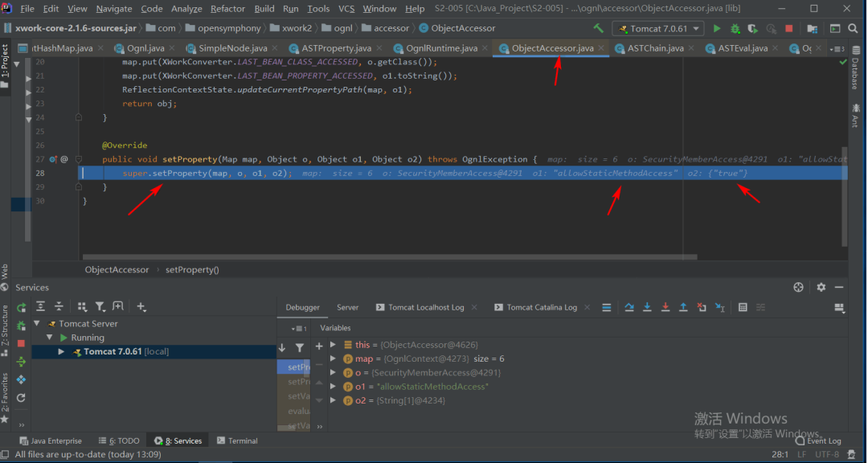868x463 pixels.
Task: Click Add Watch plus icon in Variables
Action: coord(319,346)
